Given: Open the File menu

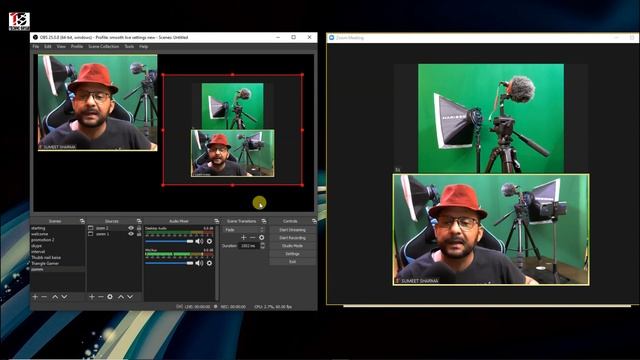Looking at the screenshot, I should pyautogui.click(x=36, y=47).
